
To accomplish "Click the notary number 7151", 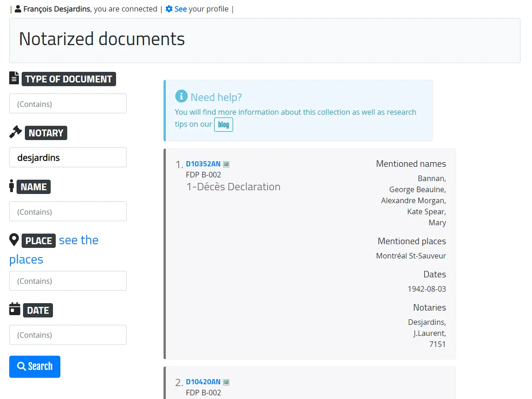I will pos(437,344).
